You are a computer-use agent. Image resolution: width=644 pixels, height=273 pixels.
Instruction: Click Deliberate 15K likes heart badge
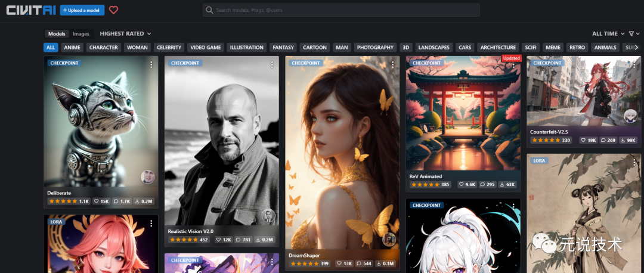pyautogui.click(x=101, y=201)
